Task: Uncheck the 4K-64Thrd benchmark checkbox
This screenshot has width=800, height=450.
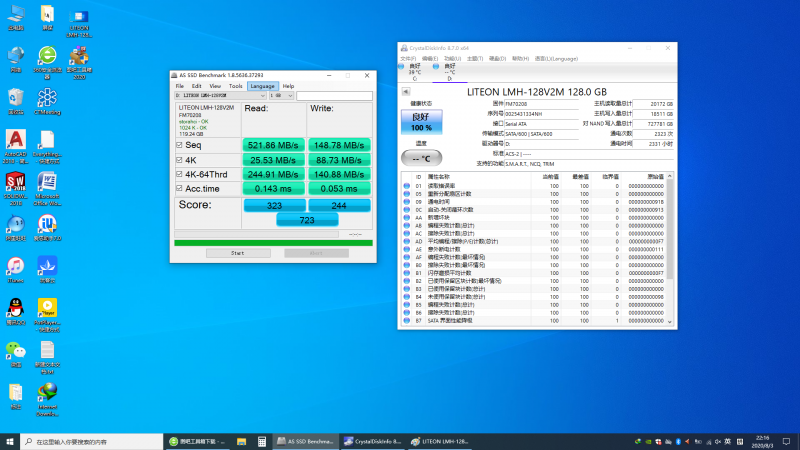Action: click(179, 174)
